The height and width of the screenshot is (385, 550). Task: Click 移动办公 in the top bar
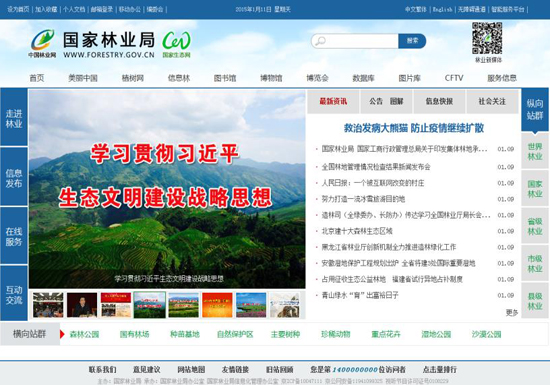tap(129, 9)
